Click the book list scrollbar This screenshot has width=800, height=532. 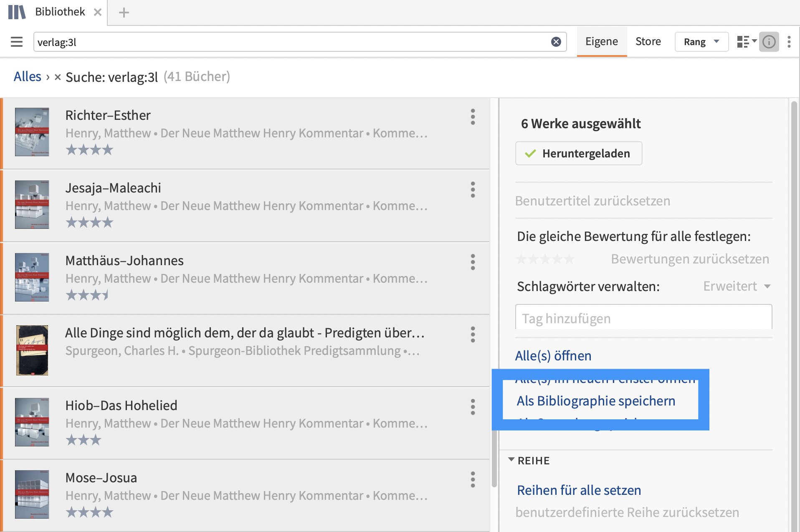point(494,458)
